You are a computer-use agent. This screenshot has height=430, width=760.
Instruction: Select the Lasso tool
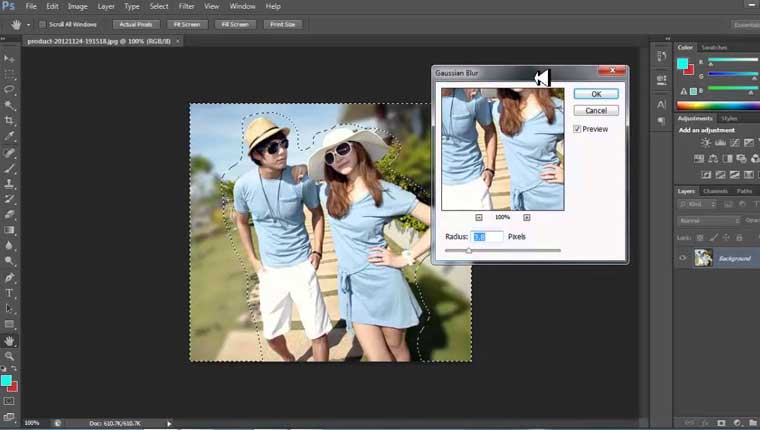click(x=10, y=89)
